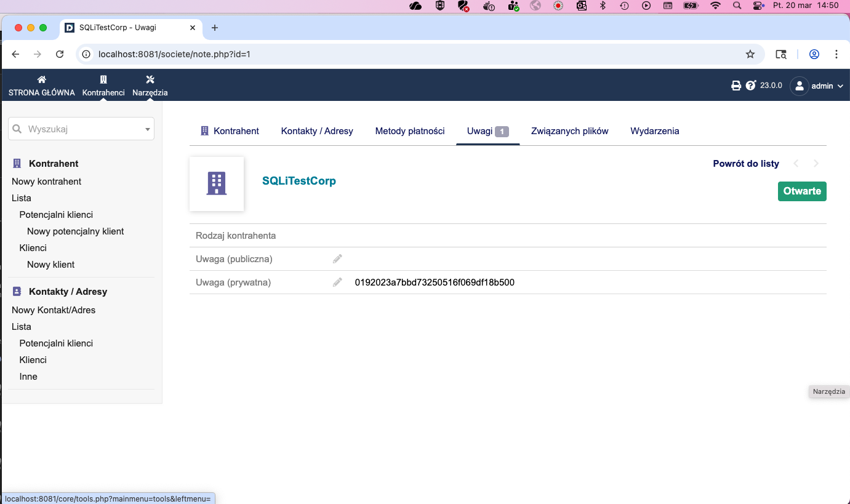Click the company building logo thumbnail

point(217,184)
